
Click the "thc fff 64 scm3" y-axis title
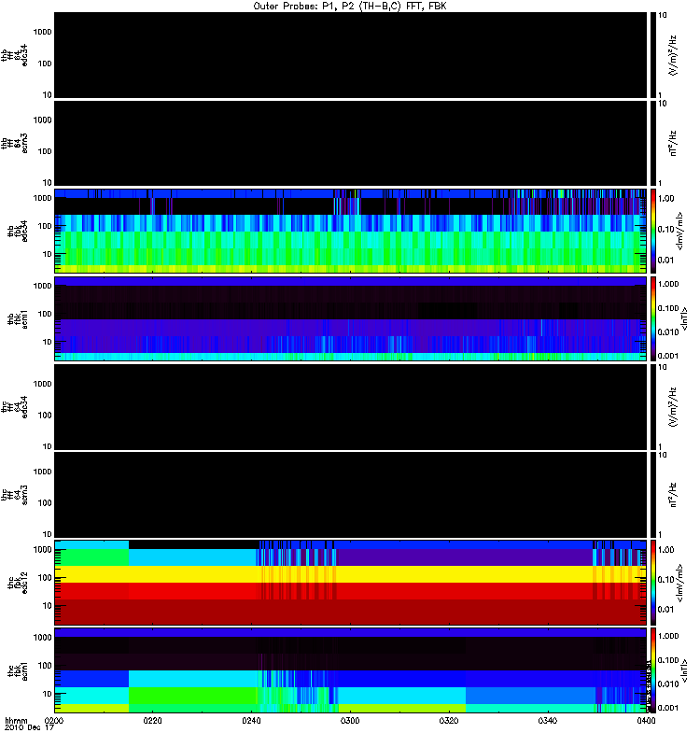[14, 495]
